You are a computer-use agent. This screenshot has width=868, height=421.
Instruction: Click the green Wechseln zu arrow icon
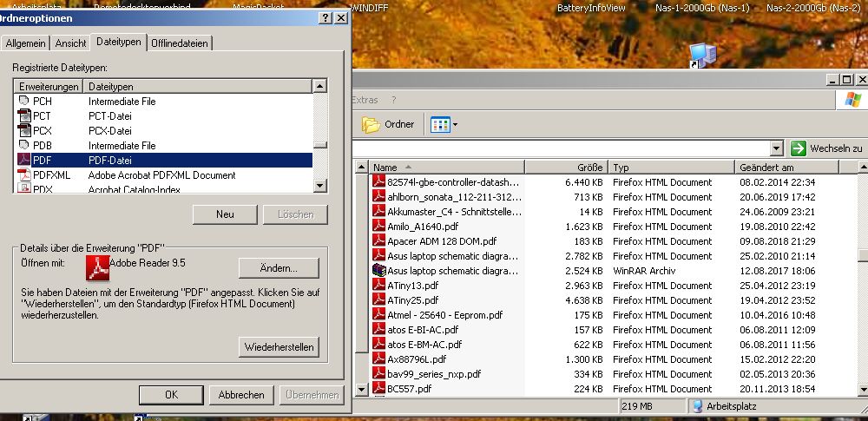(799, 148)
